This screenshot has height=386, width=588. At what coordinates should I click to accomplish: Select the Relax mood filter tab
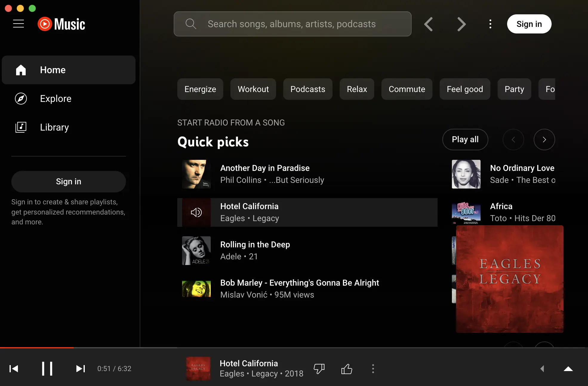click(357, 89)
